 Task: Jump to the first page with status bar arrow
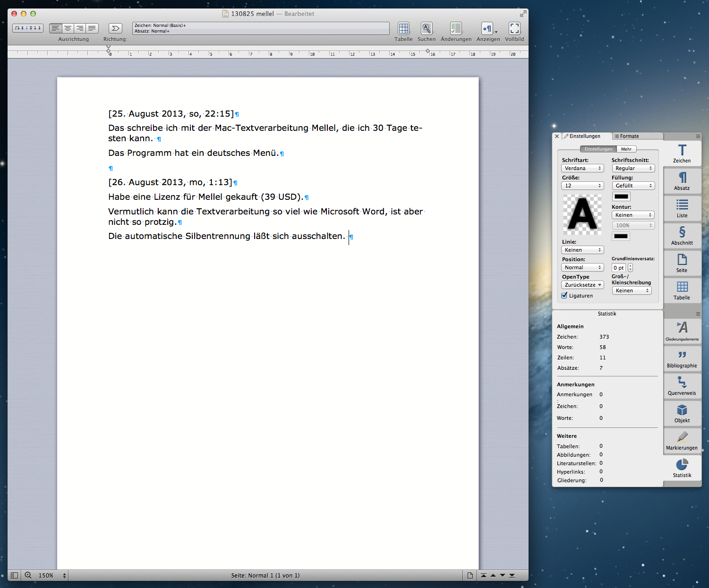[x=484, y=575]
